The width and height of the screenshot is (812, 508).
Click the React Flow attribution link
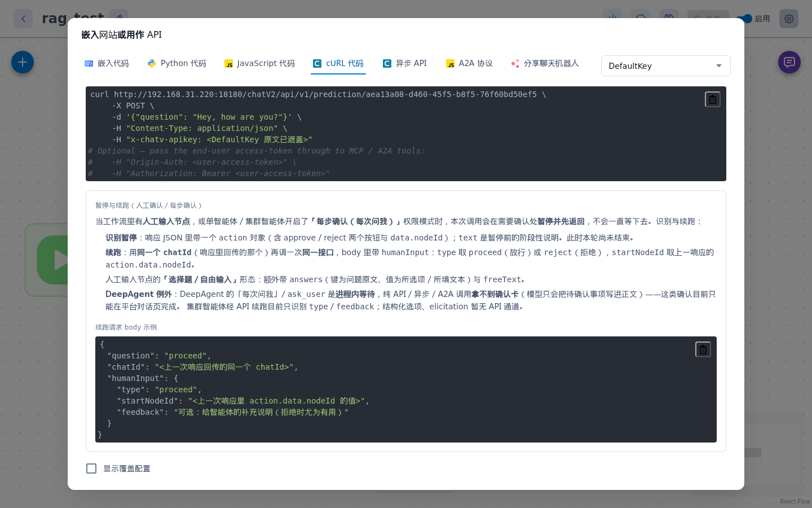coord(795,501)
